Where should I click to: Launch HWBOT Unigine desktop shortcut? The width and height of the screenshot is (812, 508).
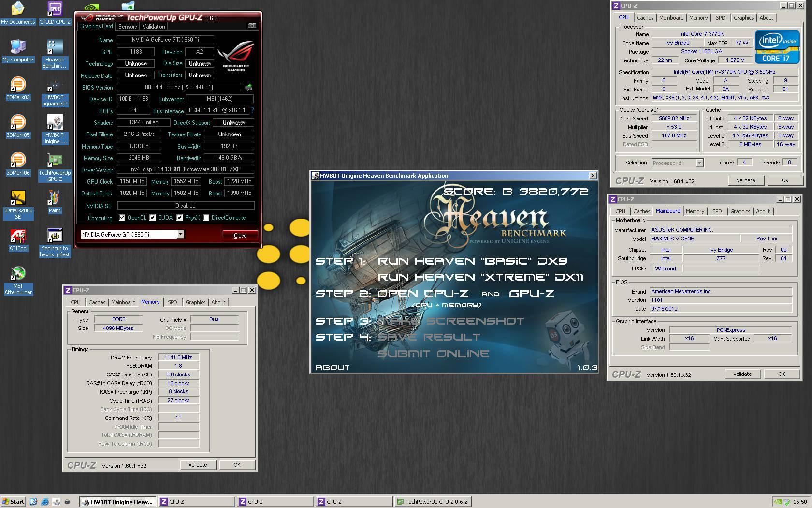[x=55, y=130]
